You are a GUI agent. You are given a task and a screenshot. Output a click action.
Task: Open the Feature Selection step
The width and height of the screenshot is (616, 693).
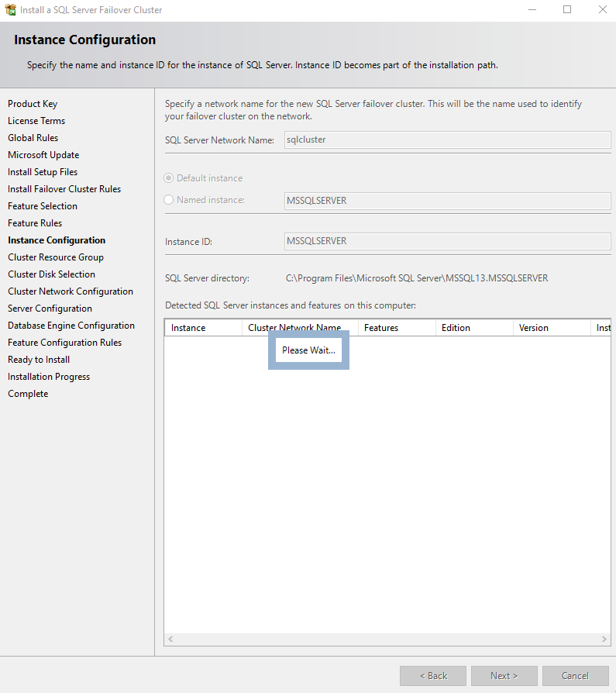43,206
